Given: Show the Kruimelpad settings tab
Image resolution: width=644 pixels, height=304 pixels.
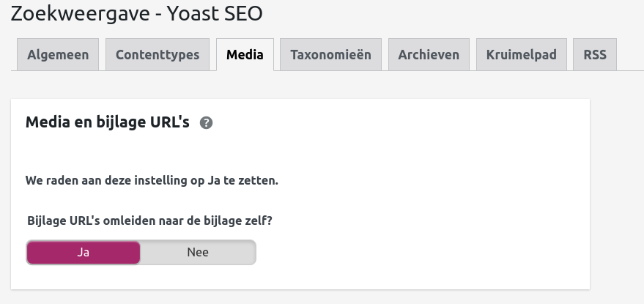Looking at the screenshot, I should coord(522,55).
